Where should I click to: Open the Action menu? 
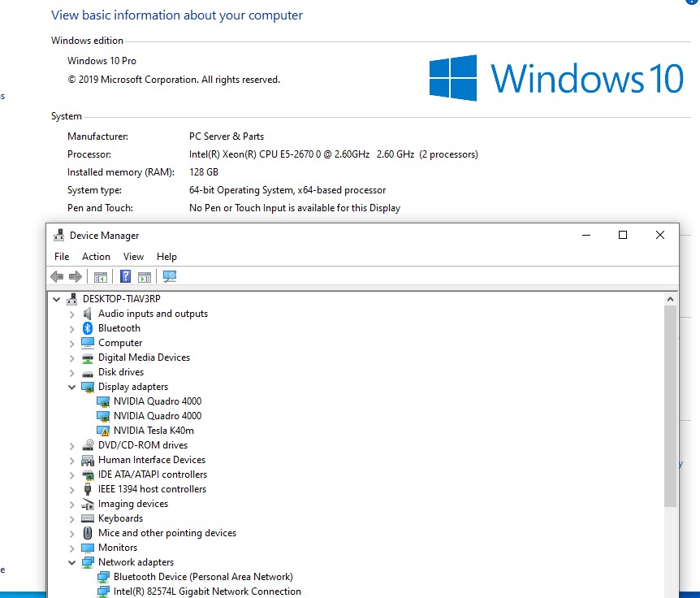pos(96,257)
